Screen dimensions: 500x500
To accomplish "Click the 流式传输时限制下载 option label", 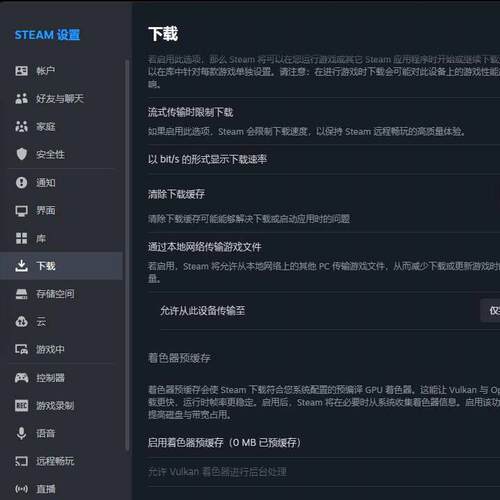I will (190, 112).
